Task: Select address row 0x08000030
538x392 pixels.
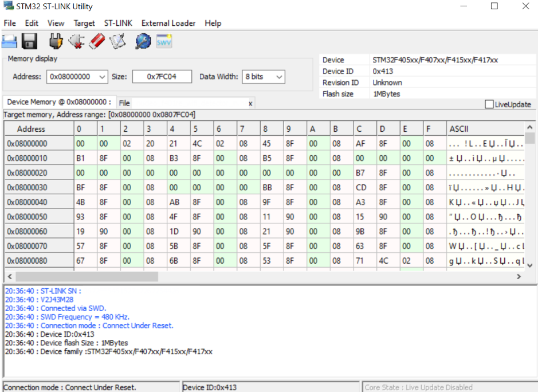Action: [x=39, y=187]
